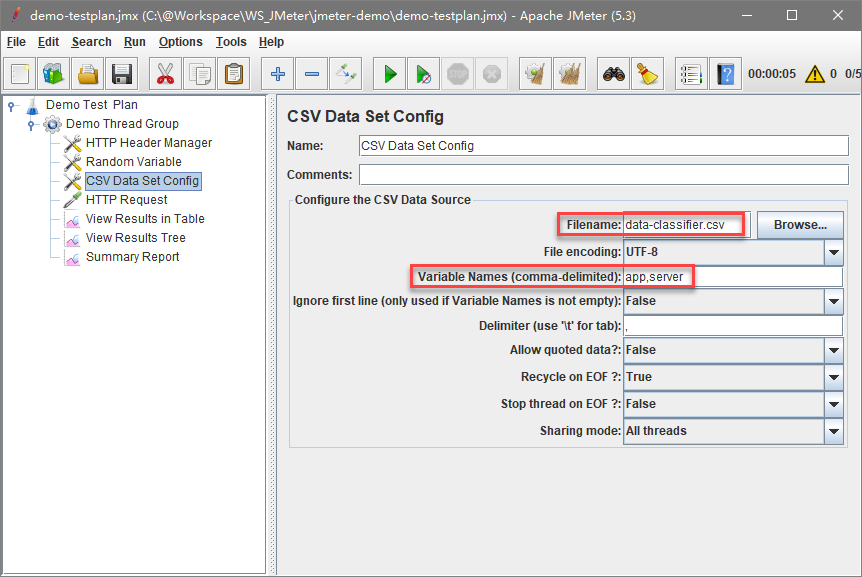Image resolution: width=862 pixels, height=577 pixels.
Task: Click the Delimiter input field
Action: (733, 326)
